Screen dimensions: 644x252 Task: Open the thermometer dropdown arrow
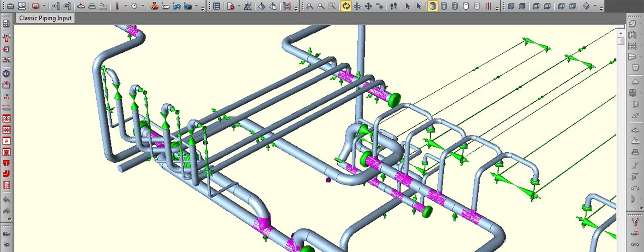126,6
